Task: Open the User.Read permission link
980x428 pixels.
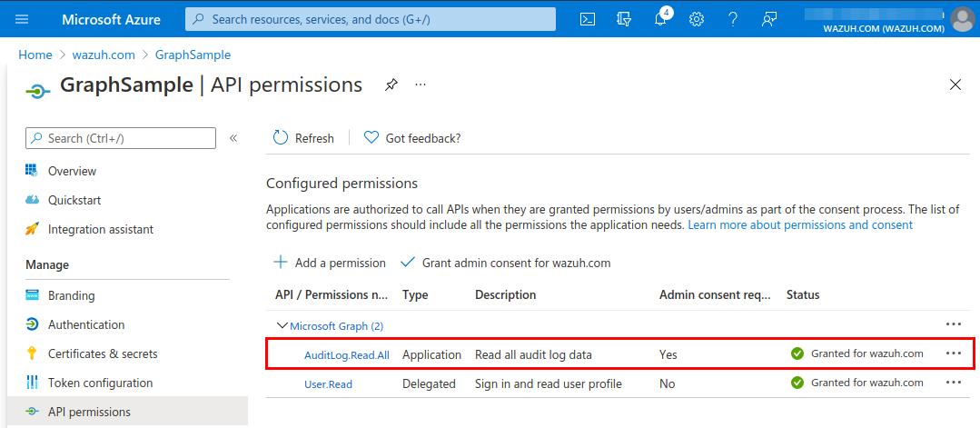Action: (328, 384)
